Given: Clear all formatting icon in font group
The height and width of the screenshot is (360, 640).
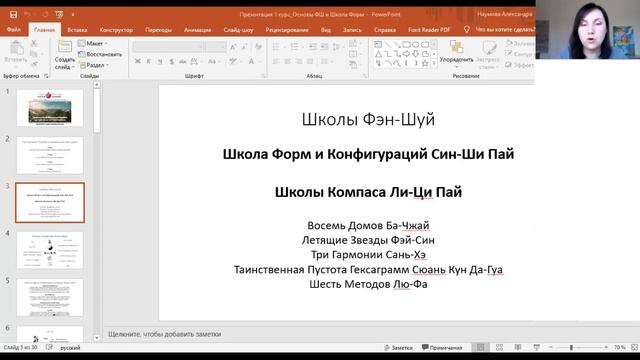Looking at the screenshot, I should tap(258, 47).
